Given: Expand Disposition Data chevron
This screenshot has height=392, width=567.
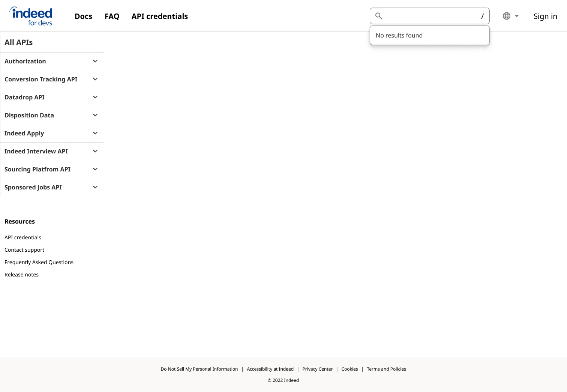Looking at the screenshot, I should (95, 115).
